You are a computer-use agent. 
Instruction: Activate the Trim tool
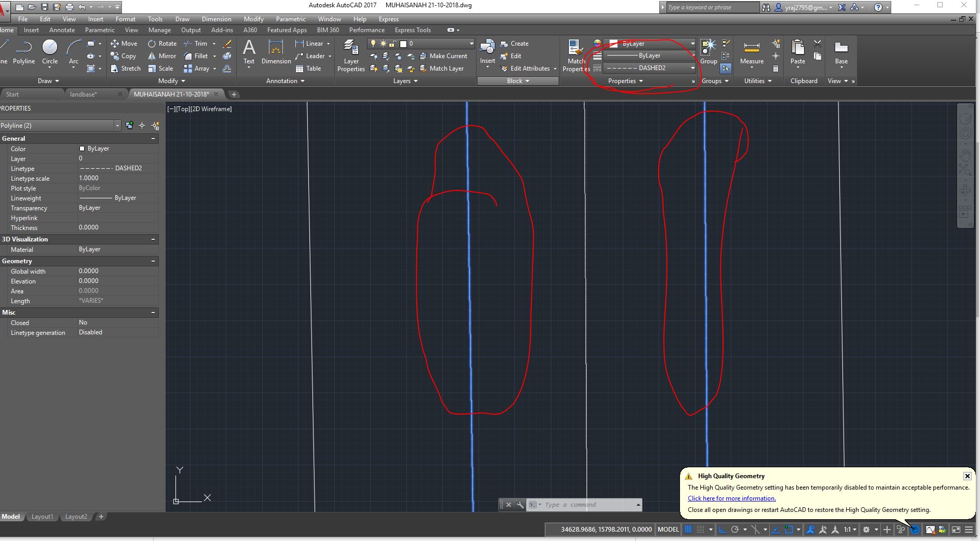[x=195, y=44]
